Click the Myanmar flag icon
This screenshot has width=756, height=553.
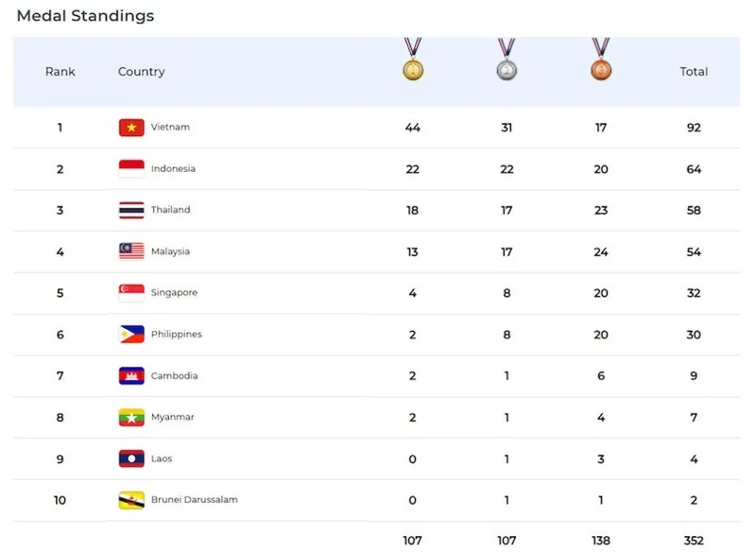tap(131, 417)
